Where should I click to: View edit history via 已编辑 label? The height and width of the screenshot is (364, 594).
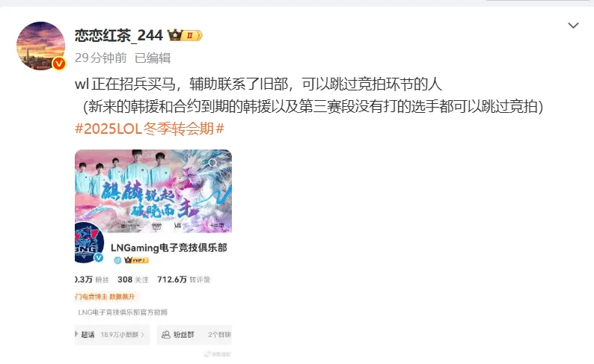pos(153,58)
